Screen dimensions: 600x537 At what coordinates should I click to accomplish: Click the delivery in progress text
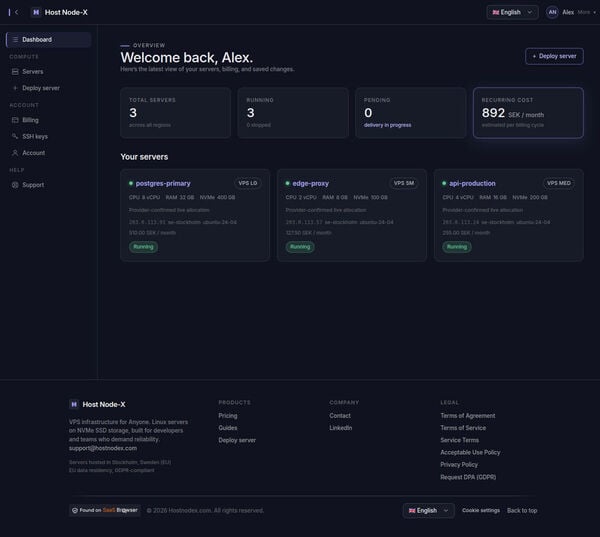pos(387,125)
